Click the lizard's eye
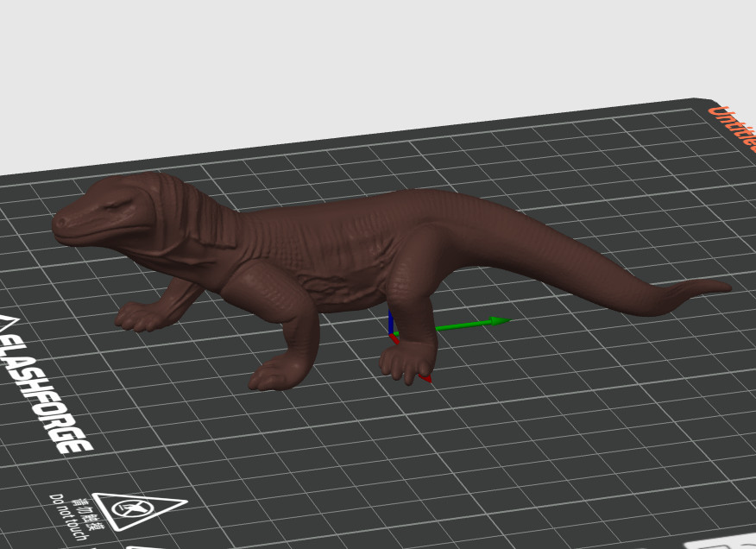756x549 pixels. pyautogui.click(x=116, y=206)
